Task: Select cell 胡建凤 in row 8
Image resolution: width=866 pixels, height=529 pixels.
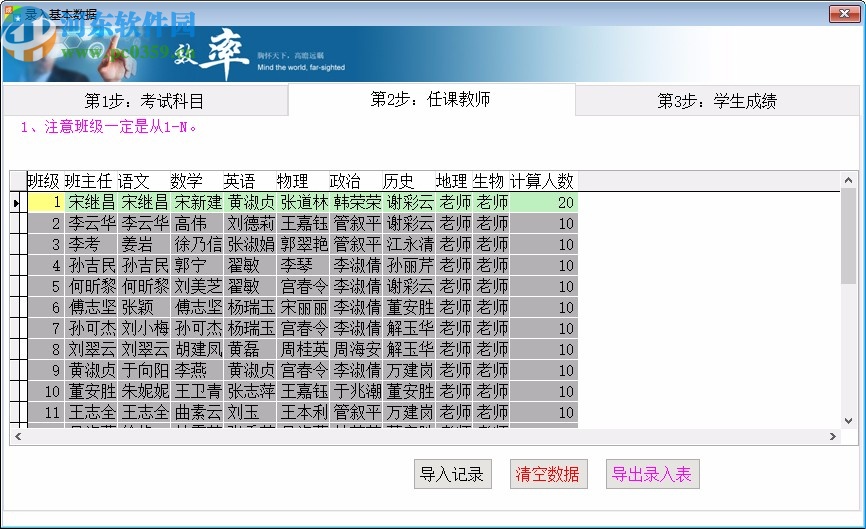Action: pos(197,350)
